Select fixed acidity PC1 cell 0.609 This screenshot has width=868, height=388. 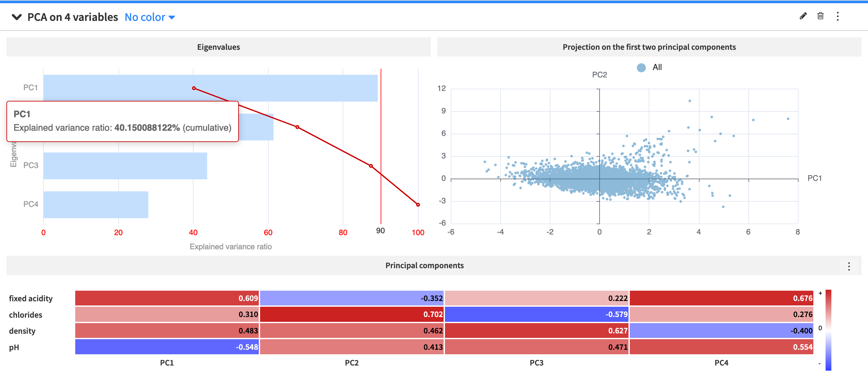point(167,298)
